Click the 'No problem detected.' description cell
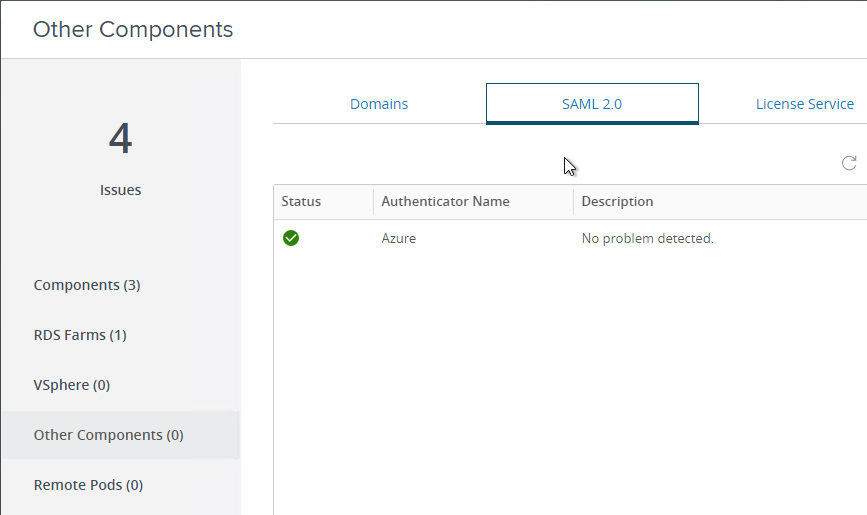 (647, 238)
